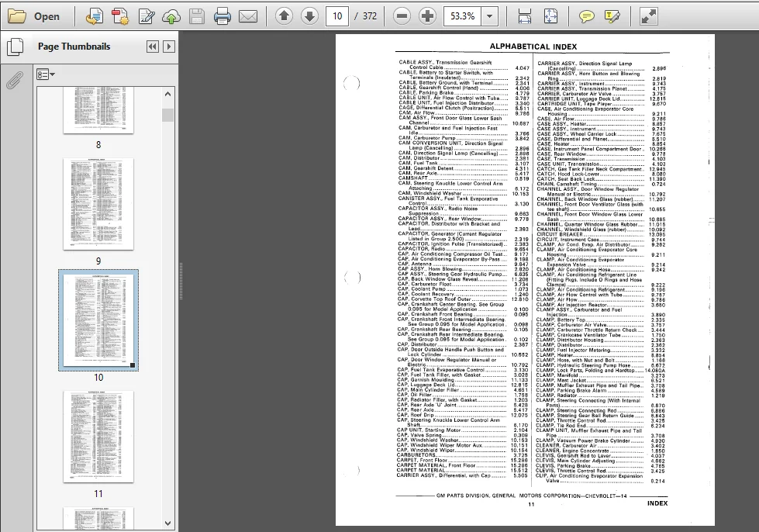This screenshot has width=759, height=532.
Task: Click the thumbnail label 9
Action: pyautogui.click(x=98, y=261)
